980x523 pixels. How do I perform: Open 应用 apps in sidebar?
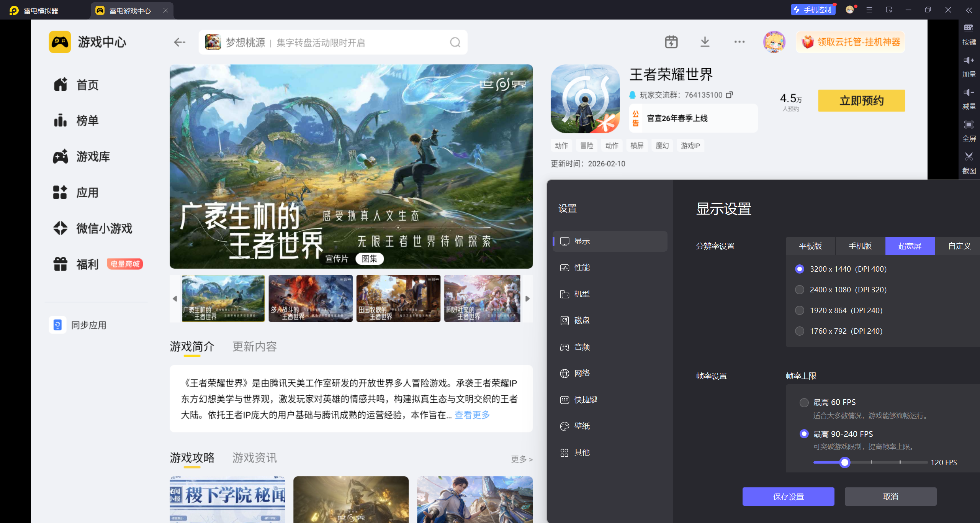click(76, 192)
